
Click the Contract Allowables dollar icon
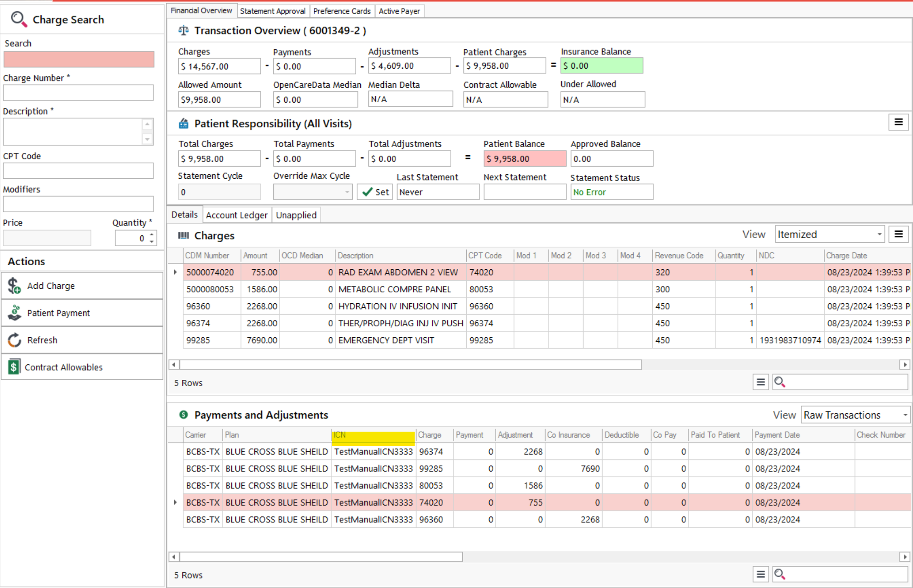tap(14, 367)
